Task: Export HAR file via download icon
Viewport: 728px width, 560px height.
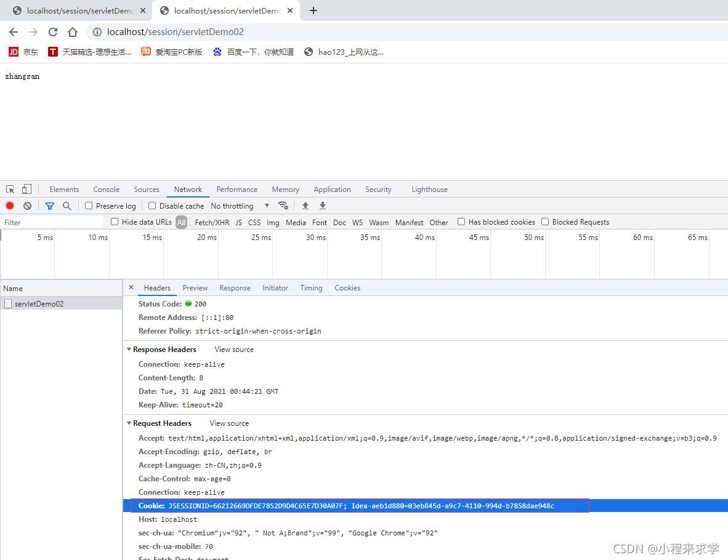Action: point(323,206)
